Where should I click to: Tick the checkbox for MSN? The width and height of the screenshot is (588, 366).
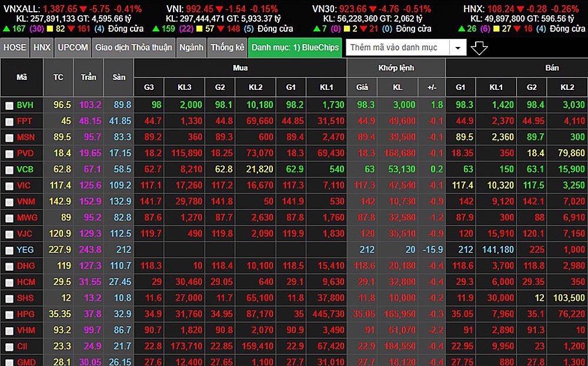pyautogui.click(x=9, y=138)
